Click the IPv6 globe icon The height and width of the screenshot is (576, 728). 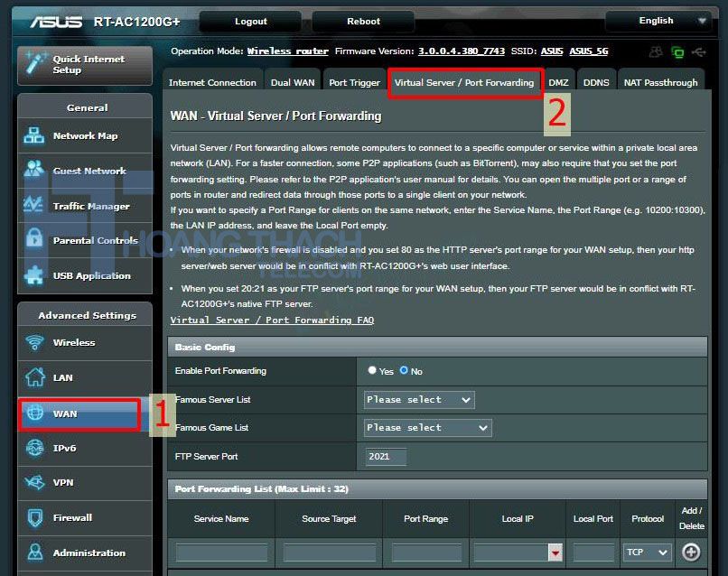pyautogui.click(x=35, y=448)
